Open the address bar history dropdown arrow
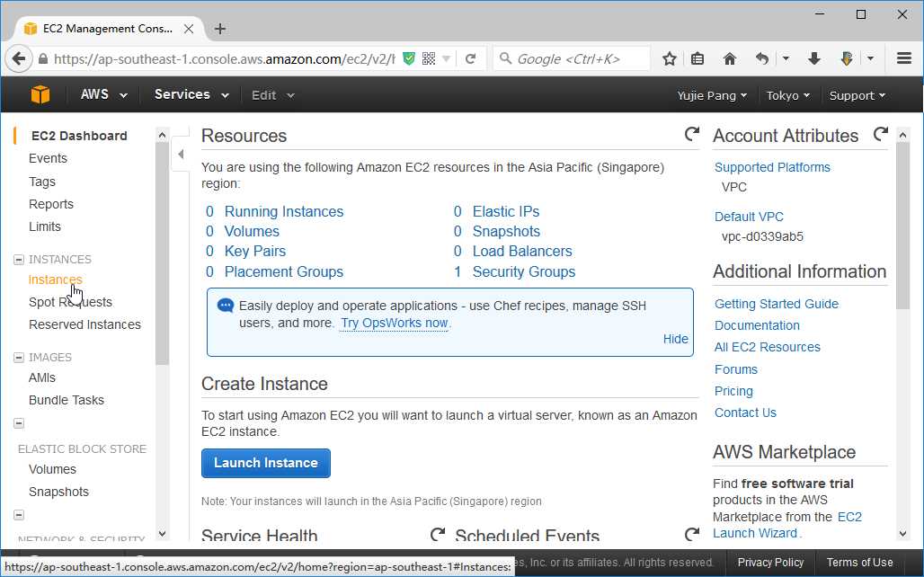This screenshot has width=924, height=577. [x=446, y=59]
